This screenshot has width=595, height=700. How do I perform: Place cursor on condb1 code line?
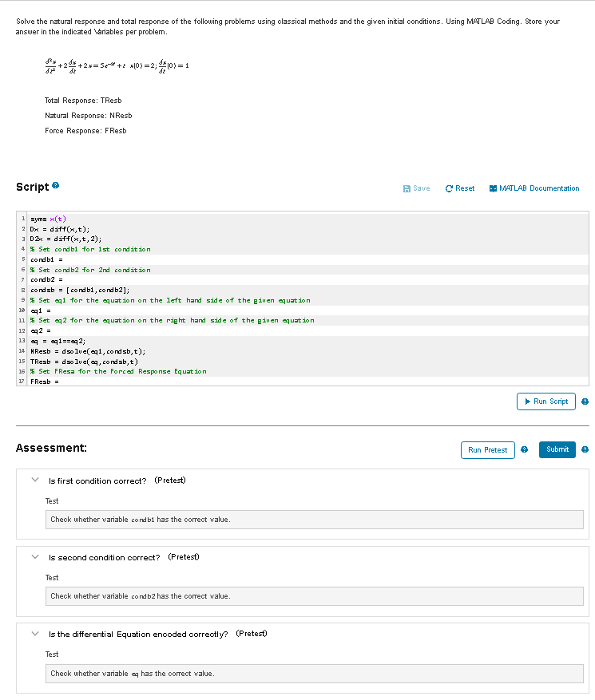(307, 259)
